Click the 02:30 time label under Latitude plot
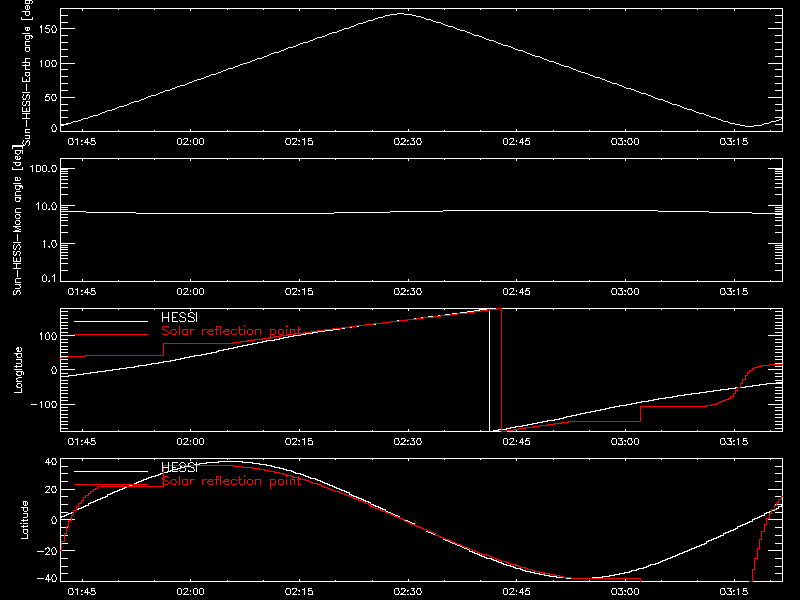The width and height of the screenshot is (800, 600). [x=408, y=592]
